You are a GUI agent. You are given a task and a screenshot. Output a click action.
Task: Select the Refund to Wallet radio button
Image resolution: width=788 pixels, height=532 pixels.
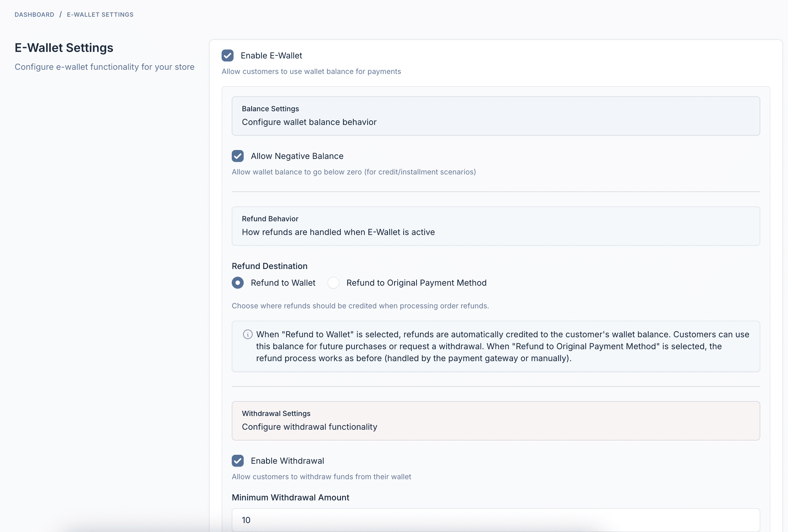point(238,283)
